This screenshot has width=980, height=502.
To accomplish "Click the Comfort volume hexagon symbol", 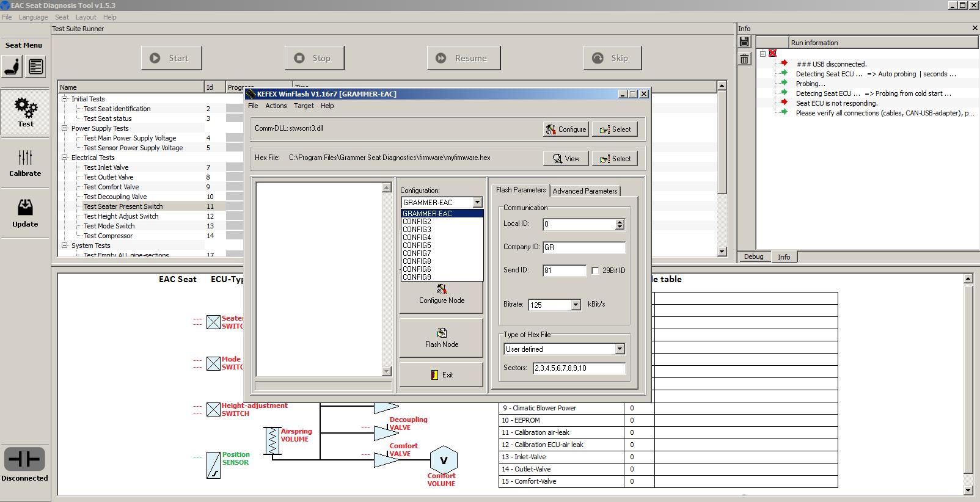I will point(444,460).
